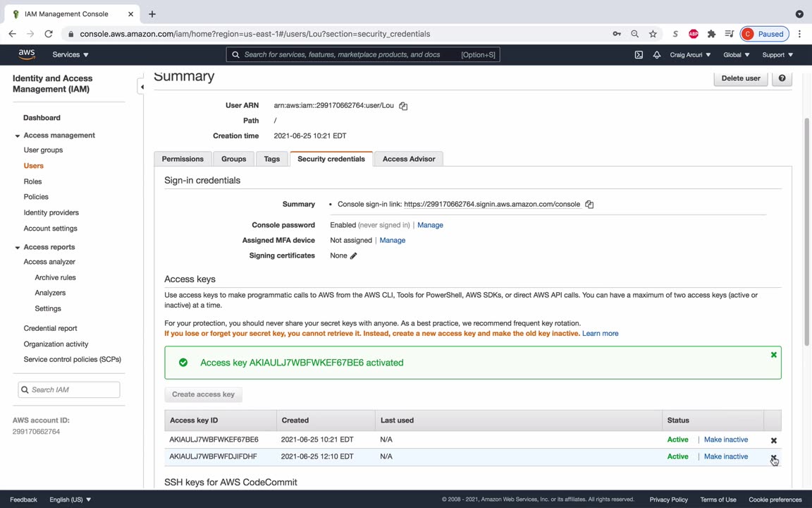Edit signing certificates with pencil icon

[x=353, y=255]
